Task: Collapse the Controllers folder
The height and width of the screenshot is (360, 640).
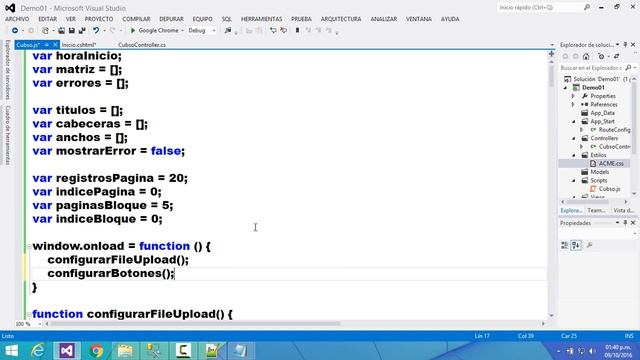Action: [x=573, y=138]
